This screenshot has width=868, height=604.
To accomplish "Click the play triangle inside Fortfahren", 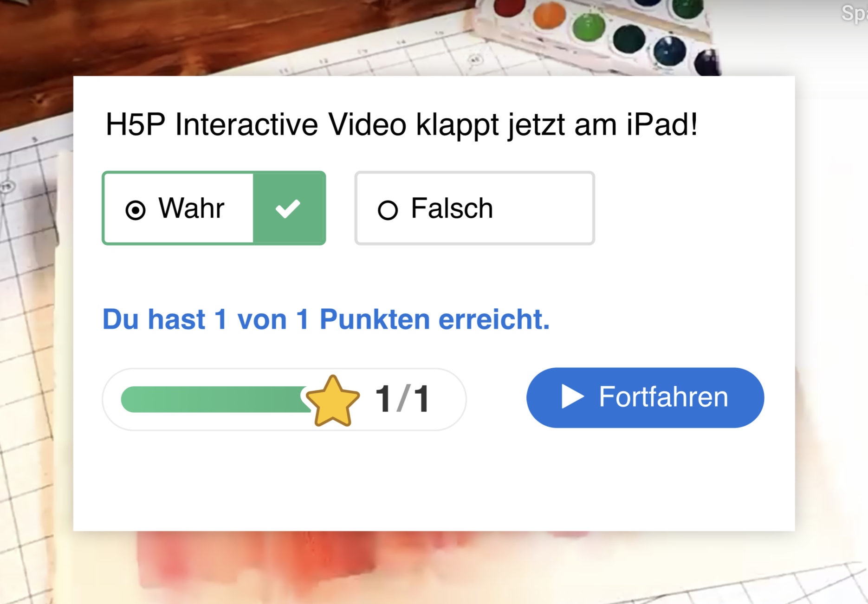I will pyautogui.click(x=572, y=396).
